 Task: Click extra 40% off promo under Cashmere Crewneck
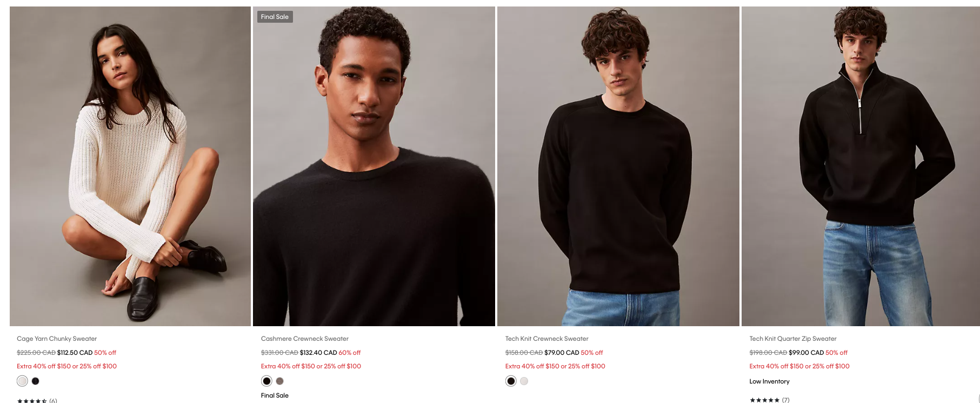(x=311, y=366)
